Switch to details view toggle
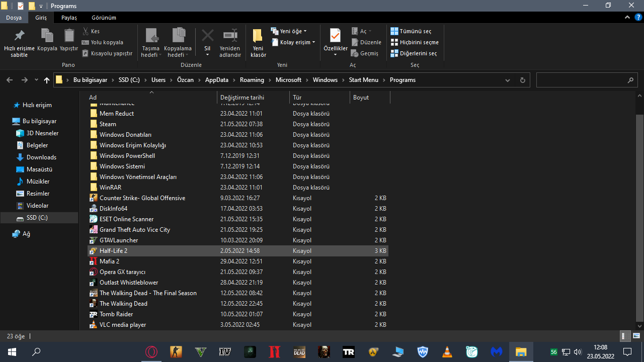Viewport: 644px width, 362px height. click(x=624, y=336)
